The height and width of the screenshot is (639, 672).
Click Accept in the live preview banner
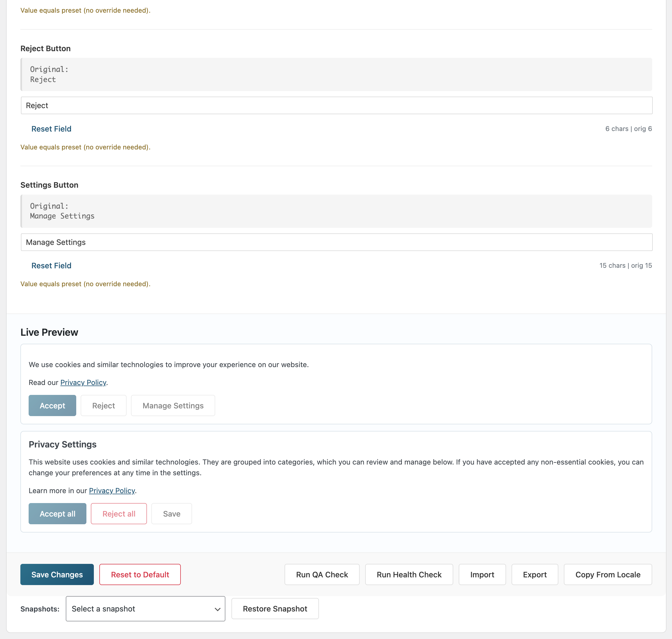coord(52,405)
